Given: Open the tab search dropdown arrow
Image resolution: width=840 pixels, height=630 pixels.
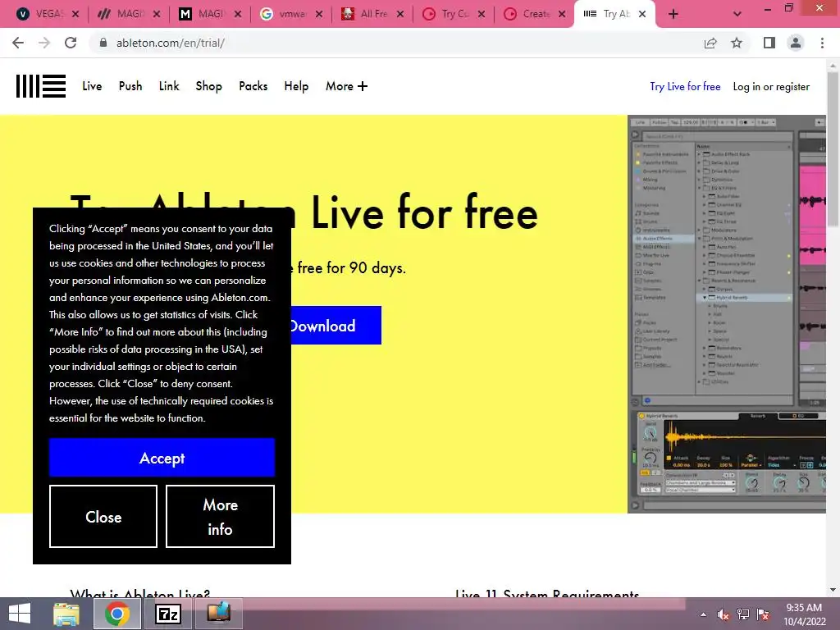Looking at the screenshot, I should [x=737, y=14].
